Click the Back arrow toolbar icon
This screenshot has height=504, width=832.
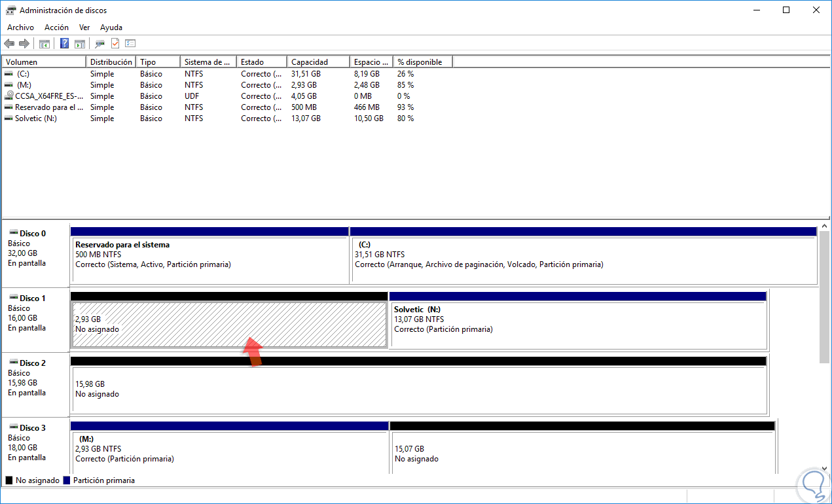[9, 44]
